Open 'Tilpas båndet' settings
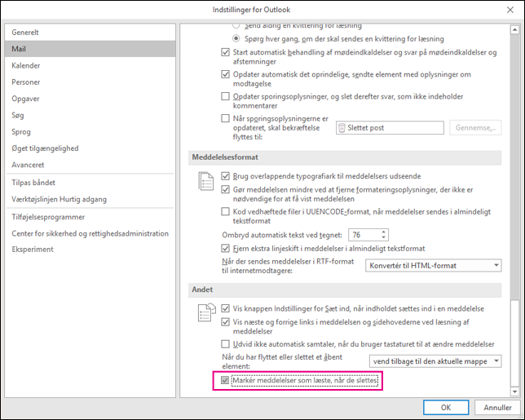Screen dimensions: 525x420 point(90,183)
